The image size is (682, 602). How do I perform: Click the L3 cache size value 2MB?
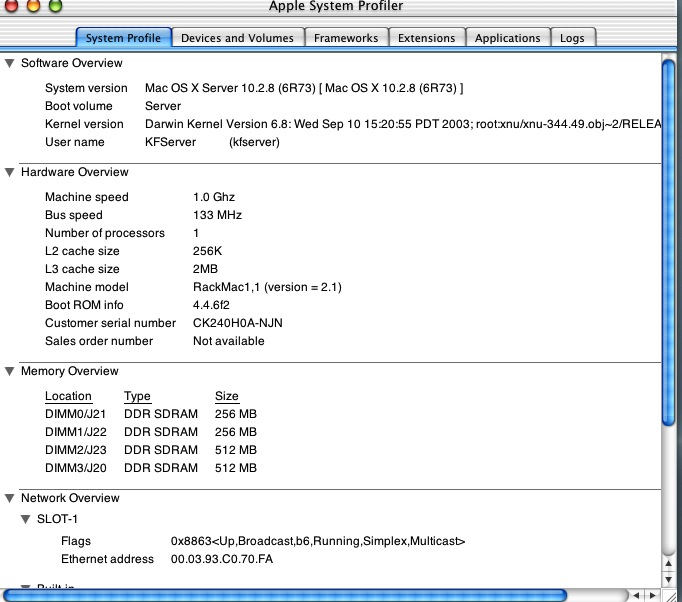(x=205, y=269)
